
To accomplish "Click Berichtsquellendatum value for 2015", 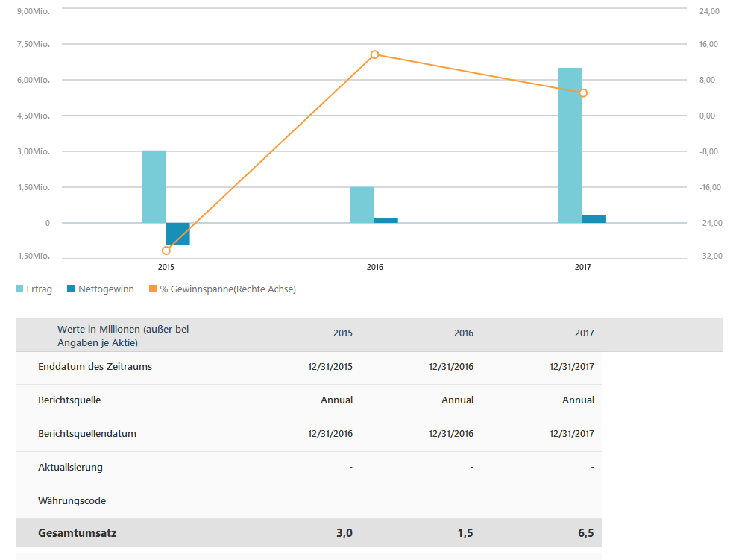I will pos(330,434).
